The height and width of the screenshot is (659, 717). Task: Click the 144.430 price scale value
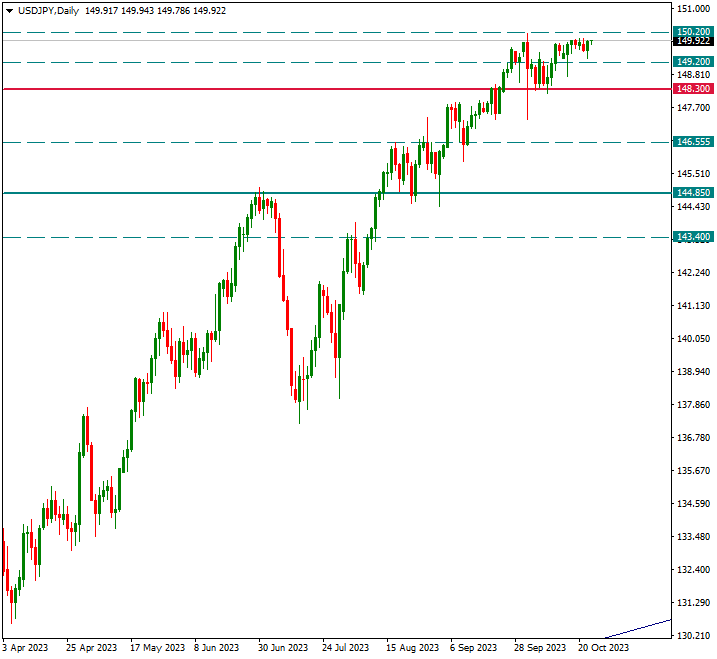click(693, 207)
